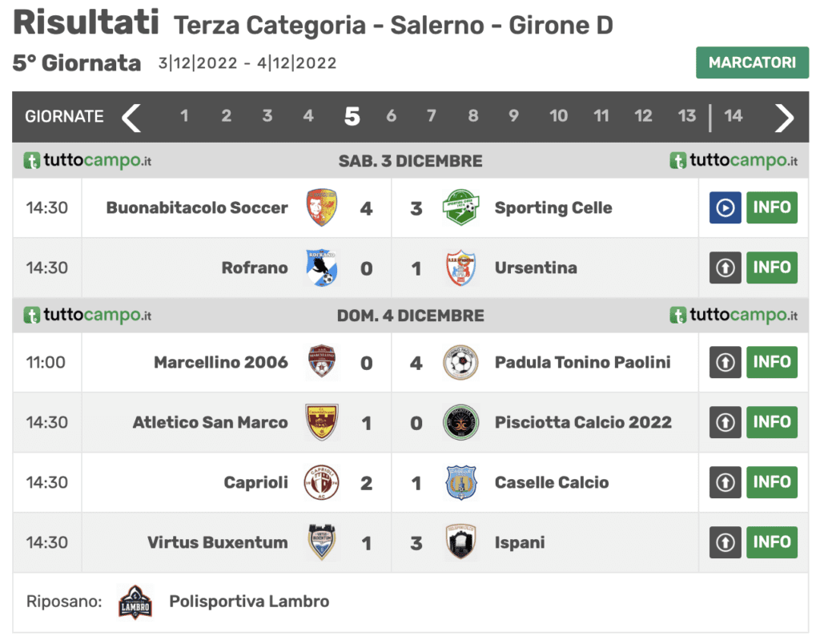Image resolution: width=820 pixels, height=644 pixels.
Task: Go to next giornate with right chevron
Action: [x=784, y=118]
